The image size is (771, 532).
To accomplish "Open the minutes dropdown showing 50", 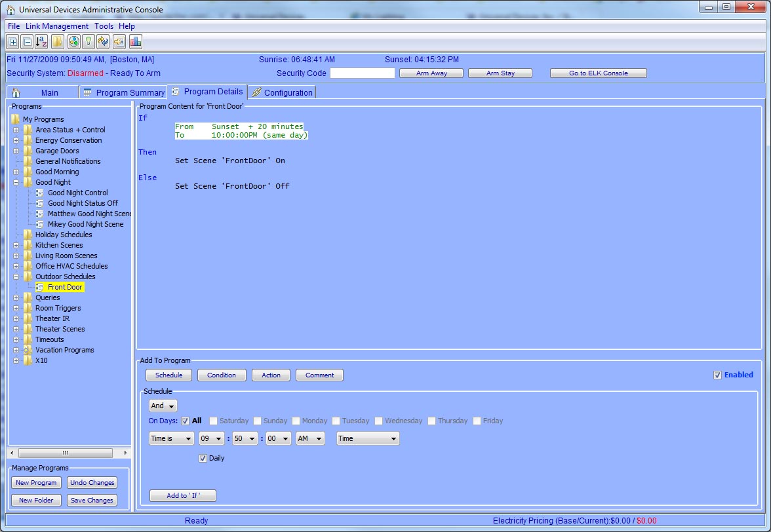I will [245, 439].
